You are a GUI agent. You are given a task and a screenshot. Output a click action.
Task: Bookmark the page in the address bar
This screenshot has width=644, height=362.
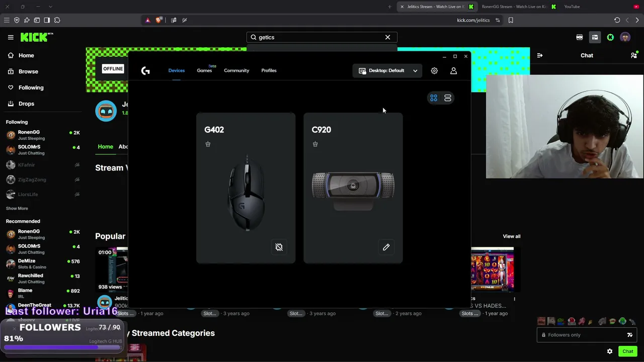[511, 20]
